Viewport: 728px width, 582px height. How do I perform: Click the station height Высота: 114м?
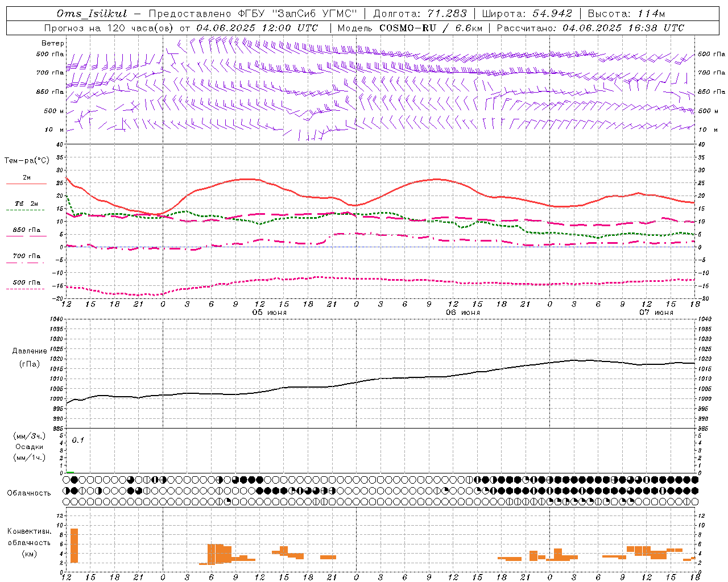click(626, 14)
